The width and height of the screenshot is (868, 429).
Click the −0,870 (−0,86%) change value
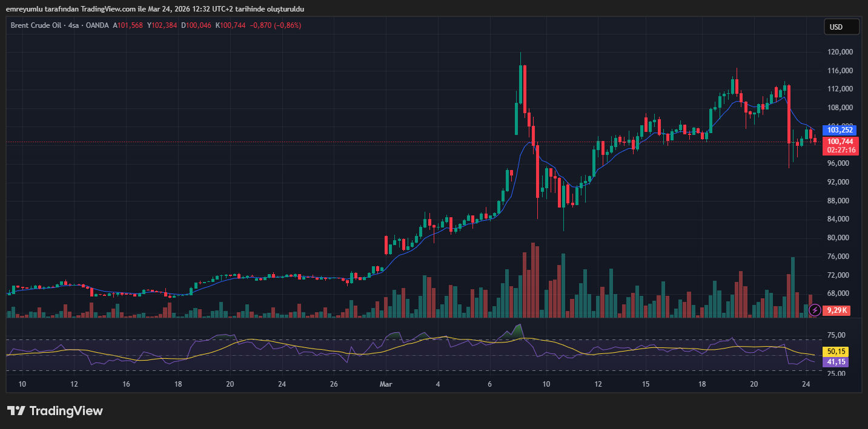tap(275, 25)
